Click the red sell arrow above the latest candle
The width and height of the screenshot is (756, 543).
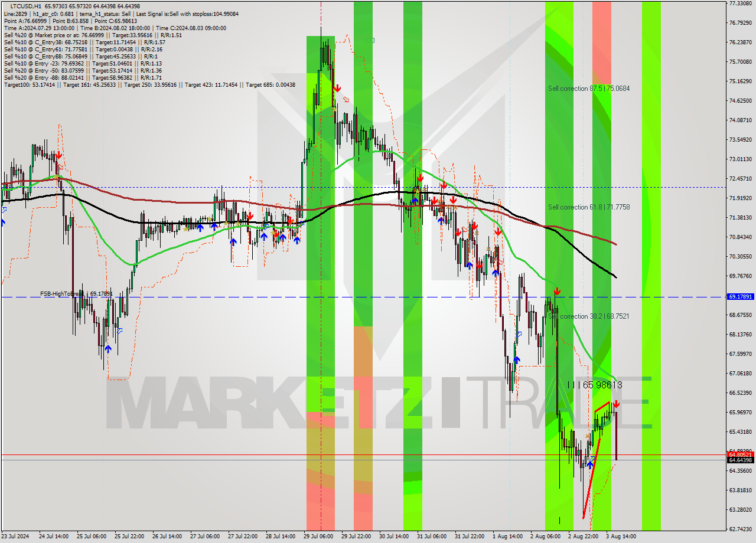(x=616, y=404)
